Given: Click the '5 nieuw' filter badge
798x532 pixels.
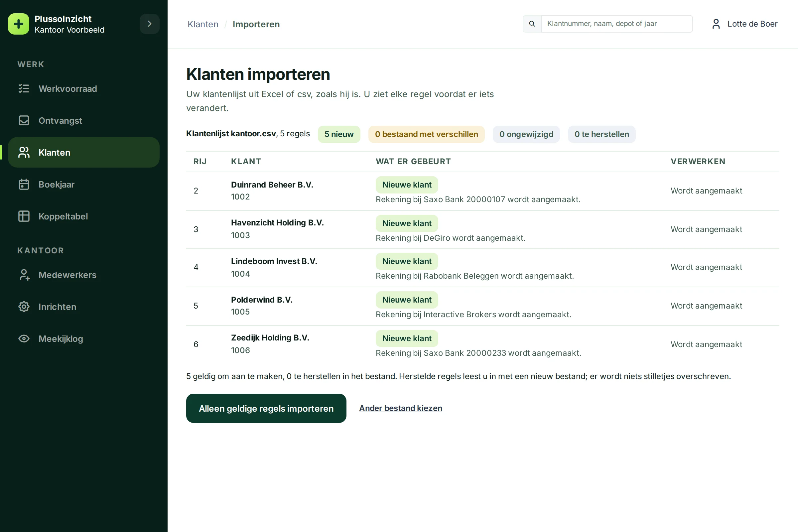Looking at the screenshot, I should [x=339, y=134].
